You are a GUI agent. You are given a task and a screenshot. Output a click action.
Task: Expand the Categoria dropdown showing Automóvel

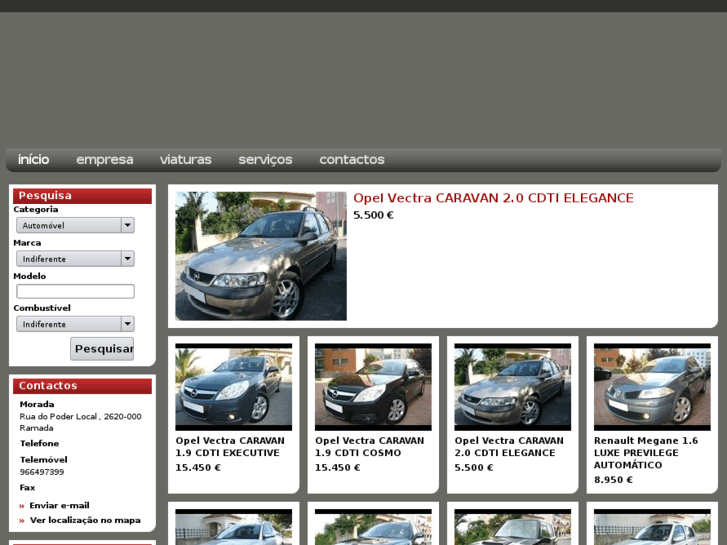[75, 225]
